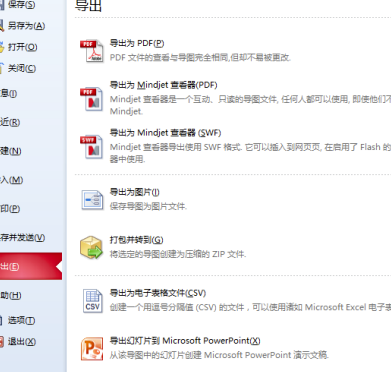Click the exit icon beside 退出(X)

pos(2,342)
